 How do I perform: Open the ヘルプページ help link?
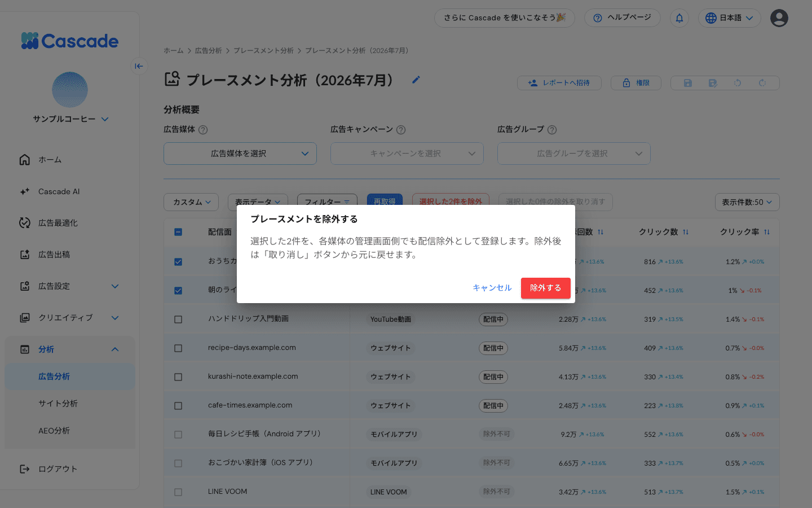[x=623, y=18]
